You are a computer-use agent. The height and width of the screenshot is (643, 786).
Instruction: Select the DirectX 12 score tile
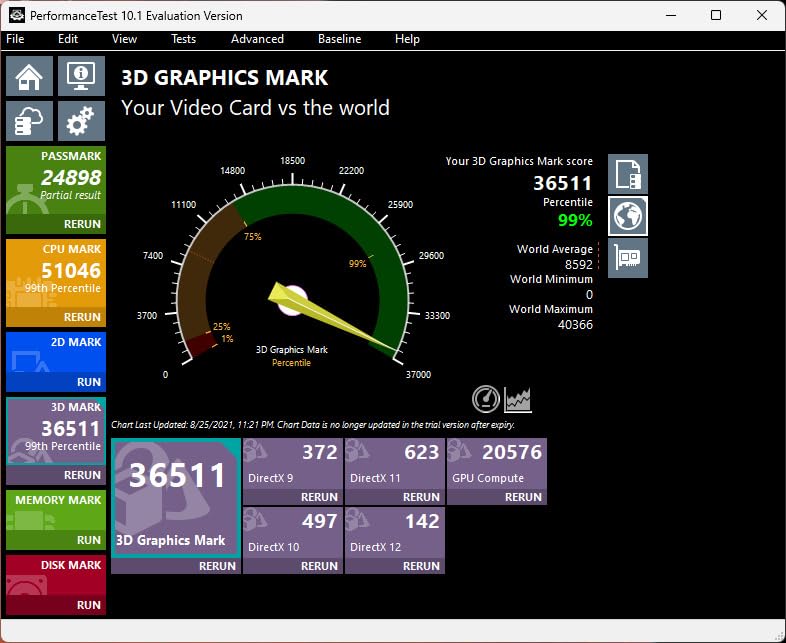(395, 533)
